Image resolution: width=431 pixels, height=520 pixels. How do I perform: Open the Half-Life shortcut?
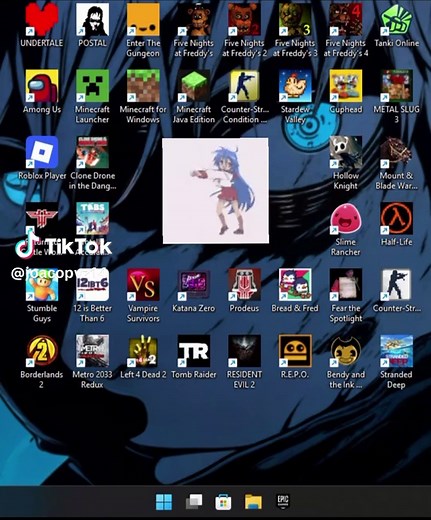tap(396, 218)
